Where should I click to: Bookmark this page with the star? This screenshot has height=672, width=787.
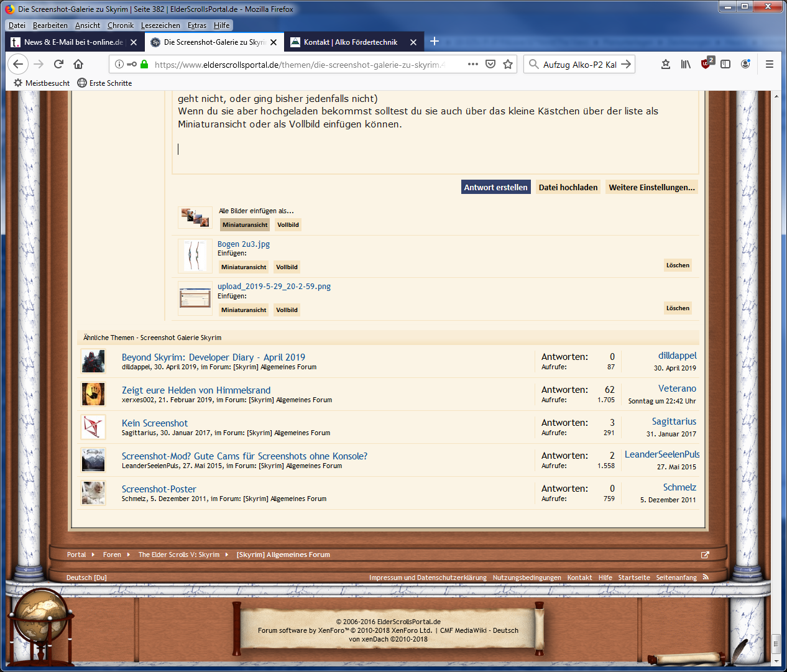508,64
